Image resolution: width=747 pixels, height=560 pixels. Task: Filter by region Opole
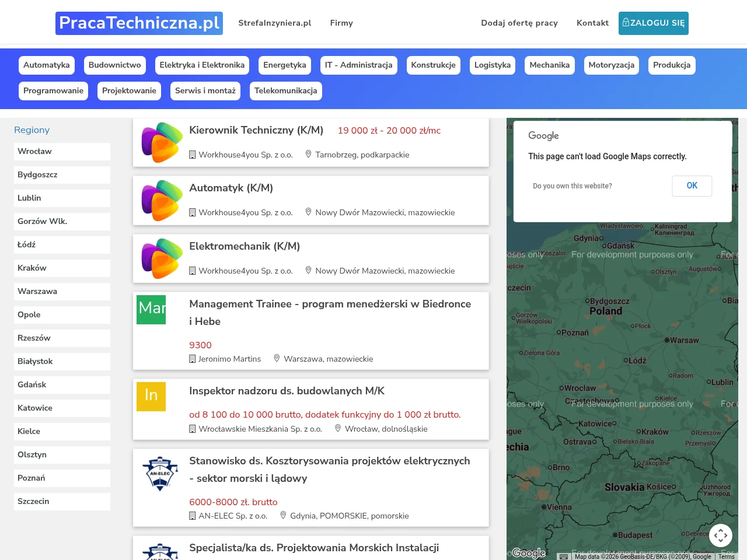coord(62,315)
